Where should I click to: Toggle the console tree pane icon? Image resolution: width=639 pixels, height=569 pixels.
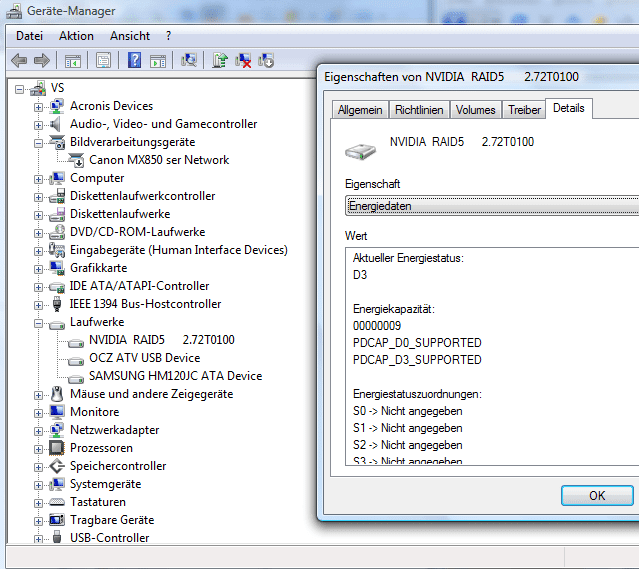click(73, 61)
